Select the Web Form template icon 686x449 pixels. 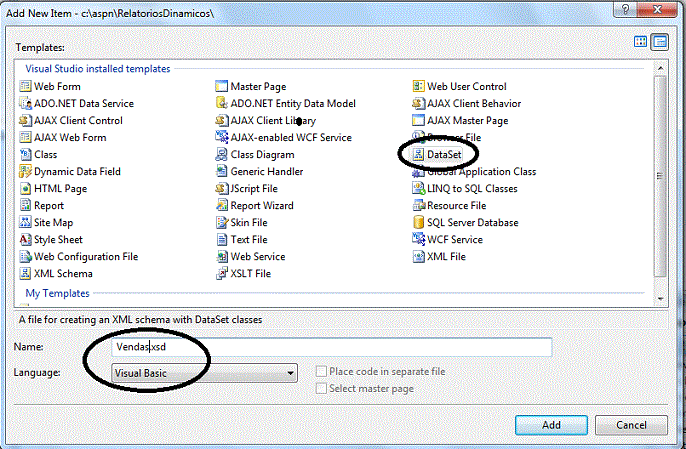pos(26,87)
